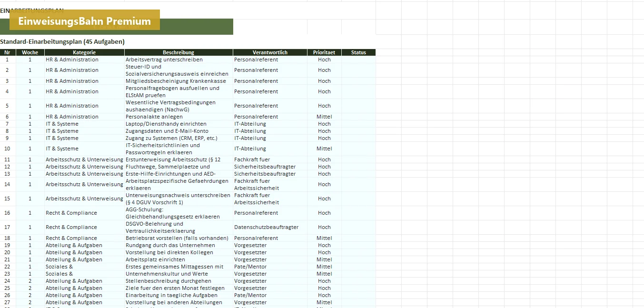Select the Verantwortlich column header
This screenshot has width=644, height=308.
click(270, 52)
